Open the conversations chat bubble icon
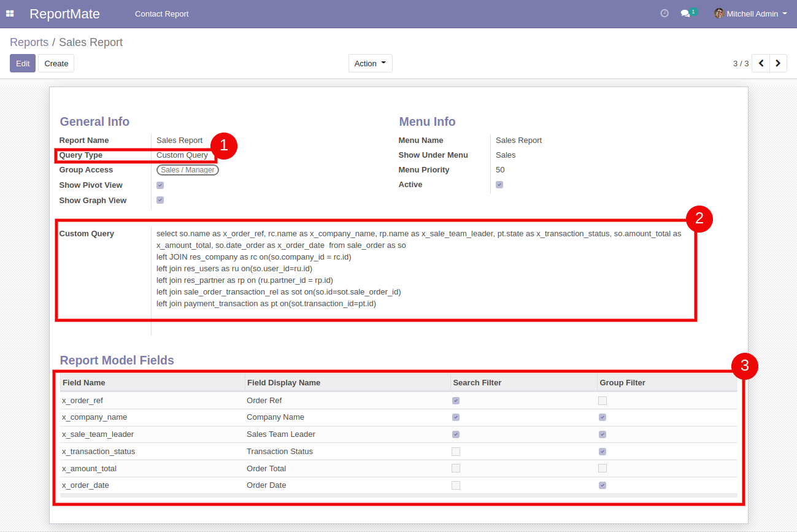Viewport: 797px width, 532px height. click(x=685, y=13)
